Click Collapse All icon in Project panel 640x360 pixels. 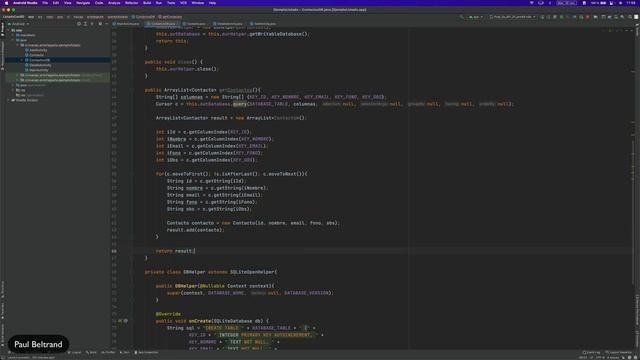92,24
